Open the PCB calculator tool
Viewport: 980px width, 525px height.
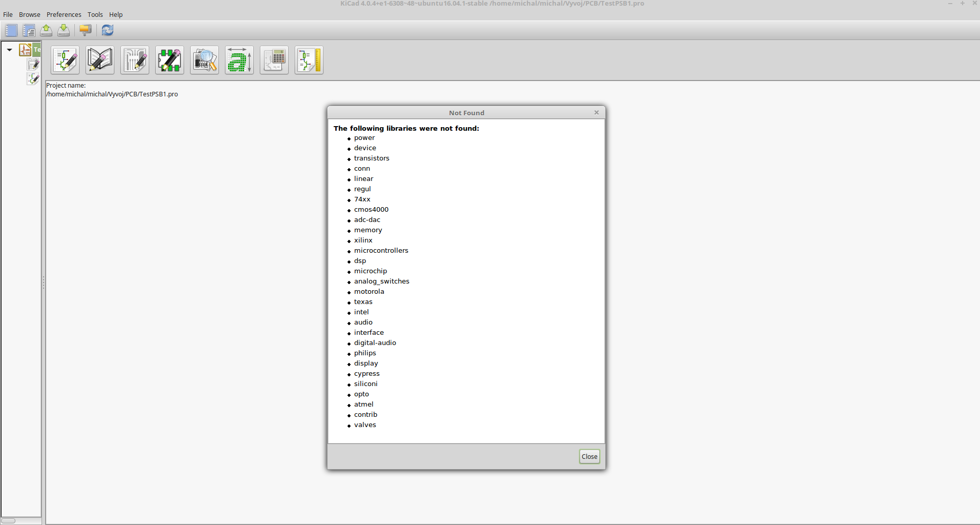(x=274, y=60)
